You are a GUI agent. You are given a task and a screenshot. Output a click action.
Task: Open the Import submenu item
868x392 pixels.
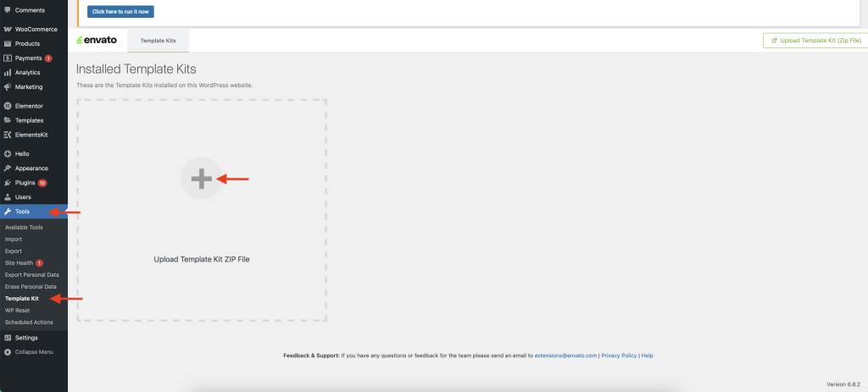14,240
